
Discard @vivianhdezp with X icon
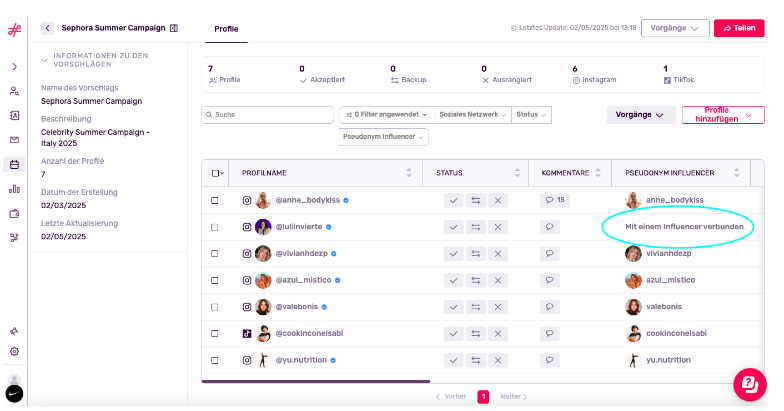[x=498, y=254]
